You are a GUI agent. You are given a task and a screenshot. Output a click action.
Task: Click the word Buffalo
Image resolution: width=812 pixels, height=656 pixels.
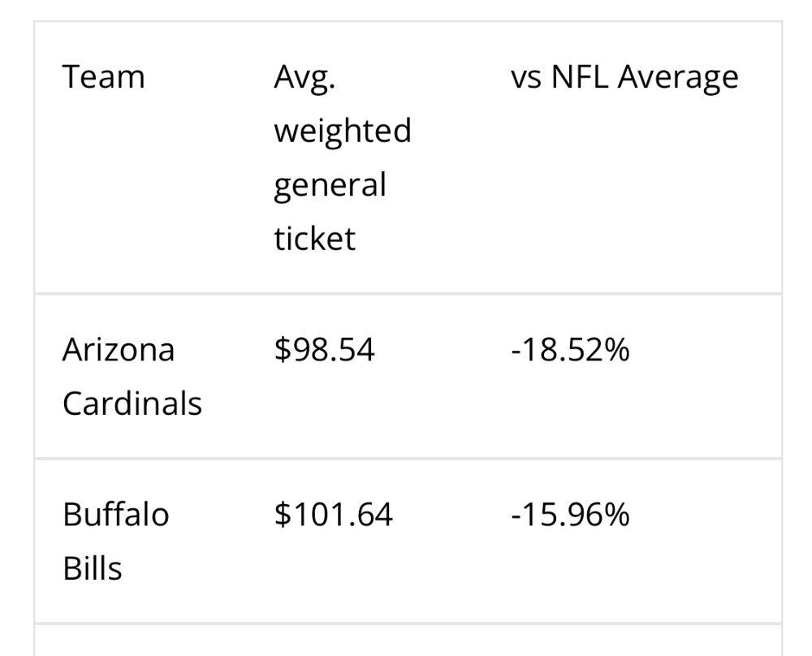(x=116, y=514)
